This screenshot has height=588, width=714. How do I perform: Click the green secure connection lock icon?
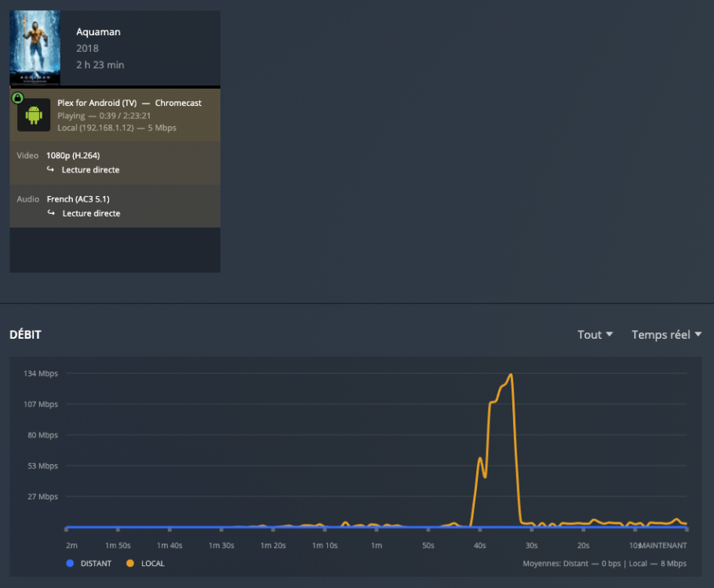(x=17, y=97)
